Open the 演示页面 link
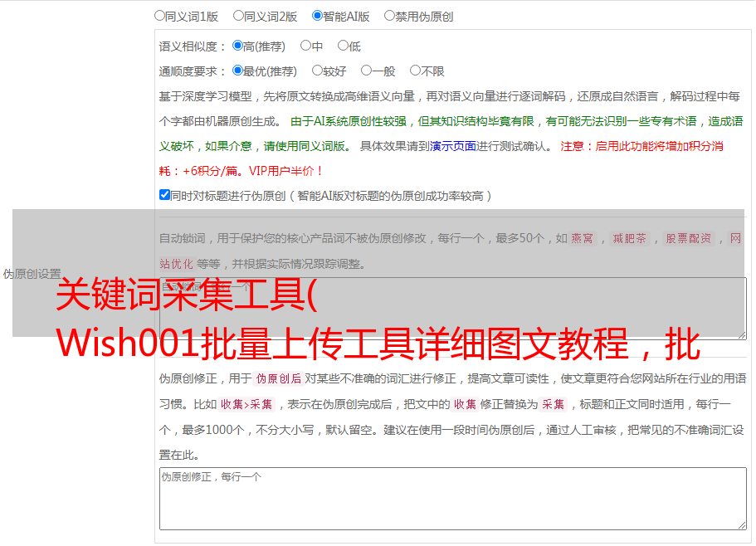The height and width of the screenshot is (546, 756). click(x=452, y=146)
